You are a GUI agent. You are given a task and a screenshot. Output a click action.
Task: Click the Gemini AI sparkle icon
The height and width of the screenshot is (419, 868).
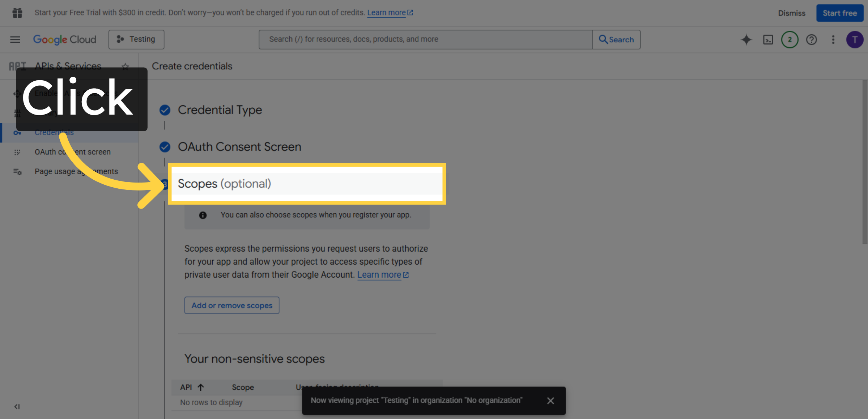746,39
